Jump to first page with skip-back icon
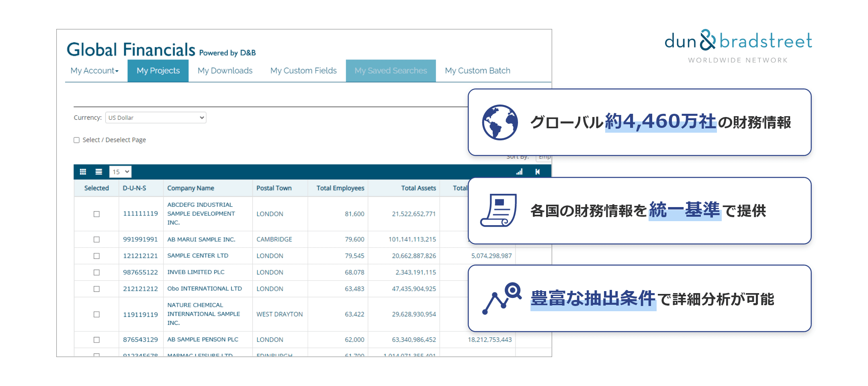Viewport: 868px width, 386px height. 537,172
